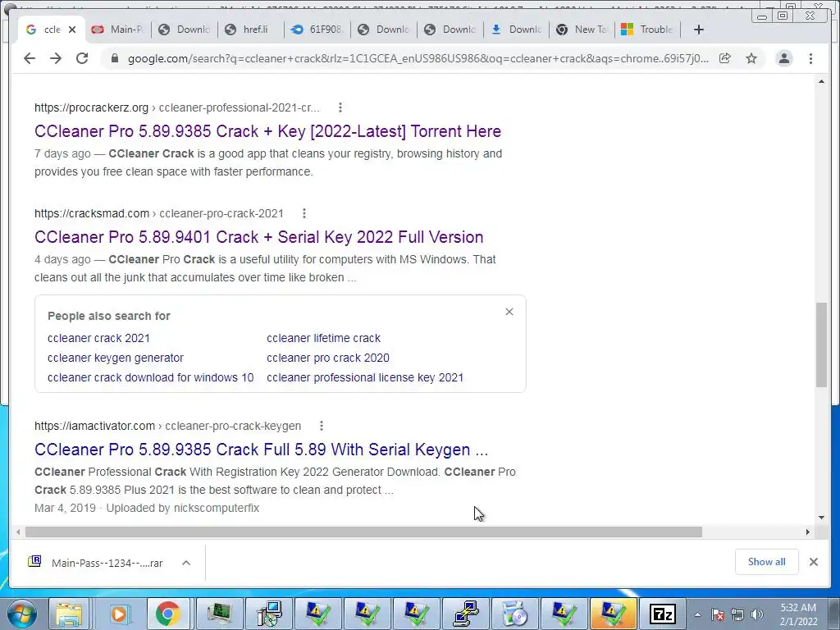Search for ccleaner lifetime crack

pos(323,338)
